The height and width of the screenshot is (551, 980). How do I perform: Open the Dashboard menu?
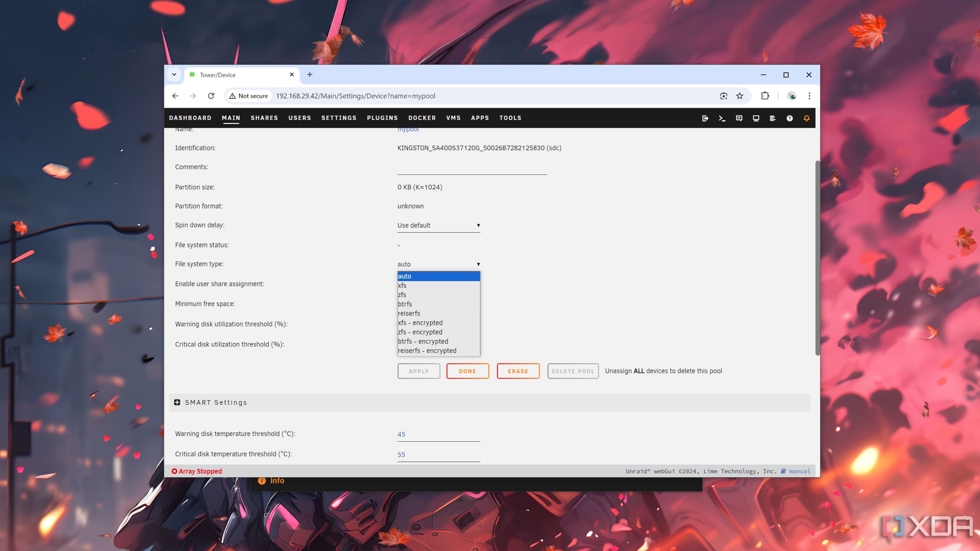(x=190, y=118)
